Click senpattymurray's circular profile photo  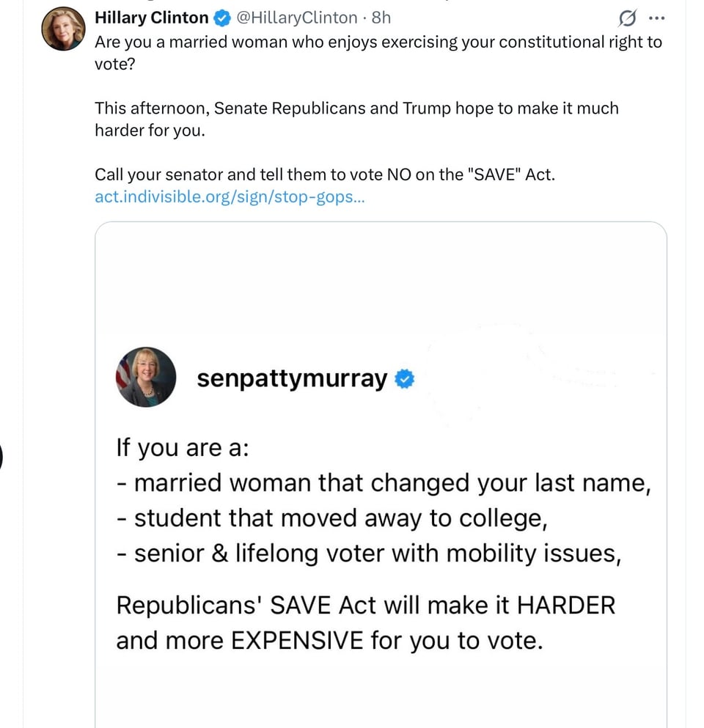pos(146,377)
